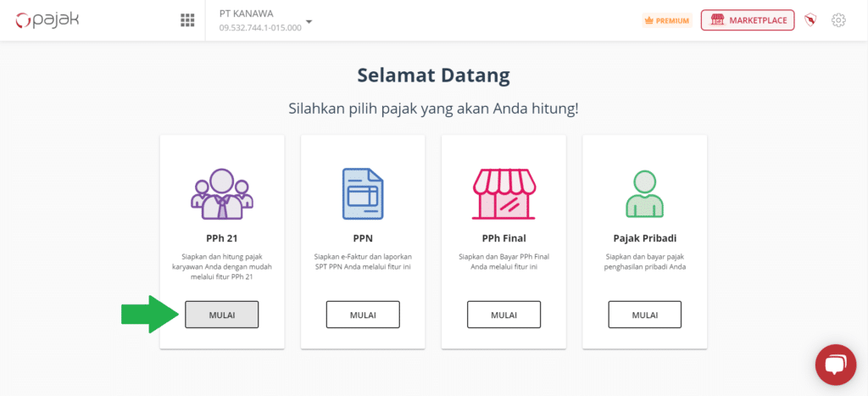
Task: Click the red shield icon in header
Action: pos(810,20)
